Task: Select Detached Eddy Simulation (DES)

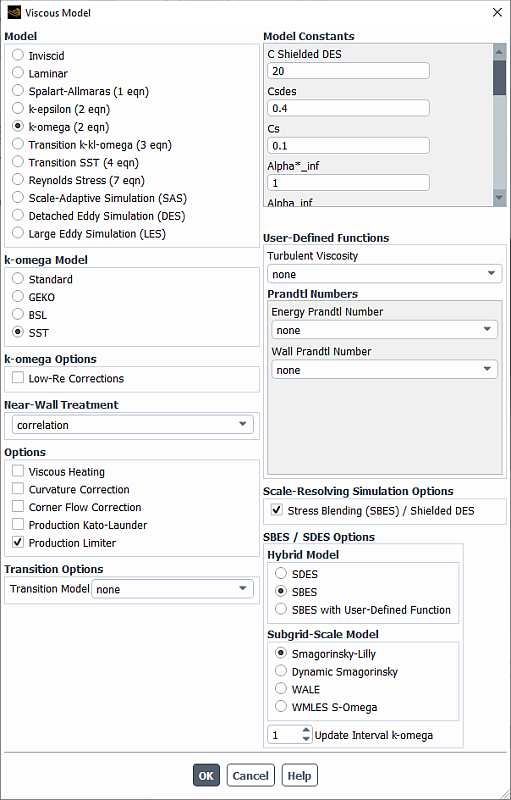Action: click(18, 215)
